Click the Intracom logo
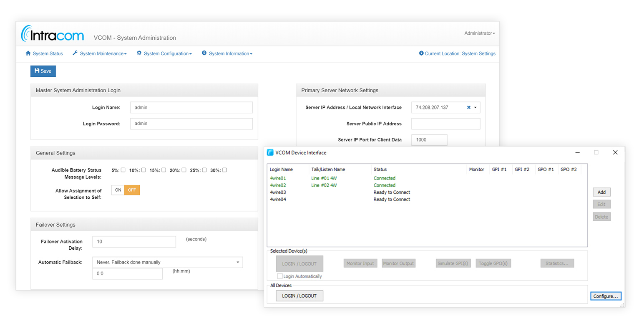The image size is (644, 329). (53, 34)
